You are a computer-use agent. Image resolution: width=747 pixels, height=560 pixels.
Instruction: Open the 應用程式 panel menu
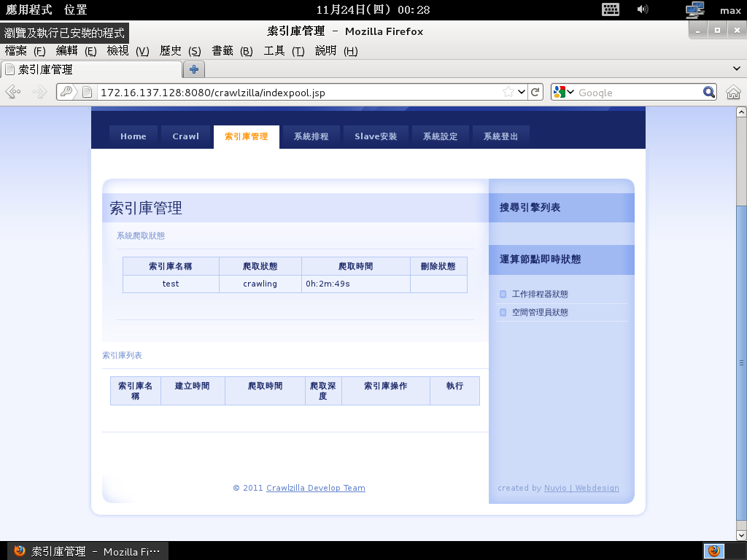[x=28, y=9]
